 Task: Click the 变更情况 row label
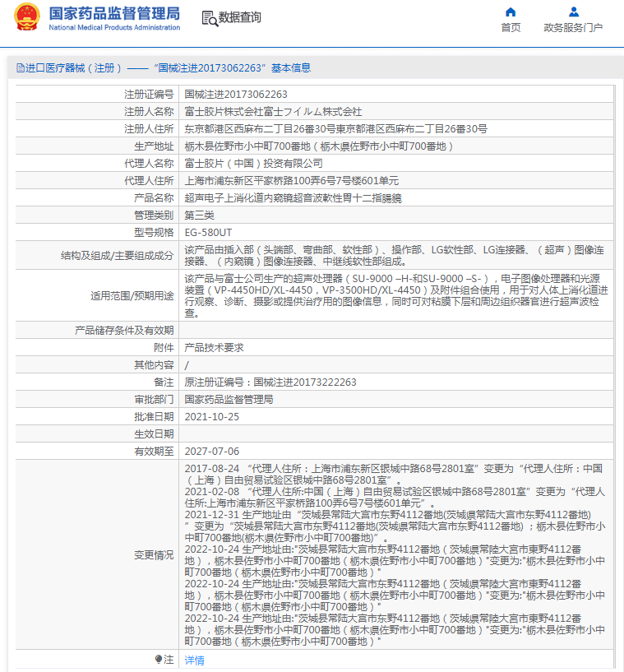click(x=154, y=555)
